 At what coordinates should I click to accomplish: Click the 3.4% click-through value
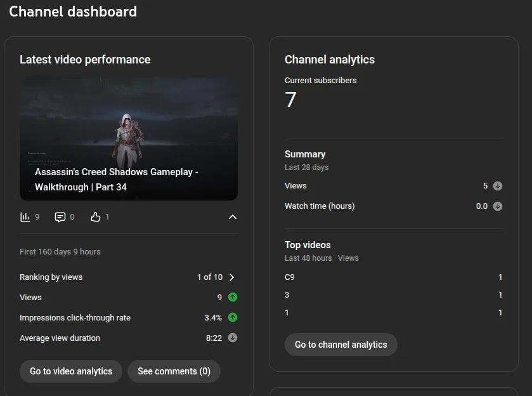click(213, 317)
